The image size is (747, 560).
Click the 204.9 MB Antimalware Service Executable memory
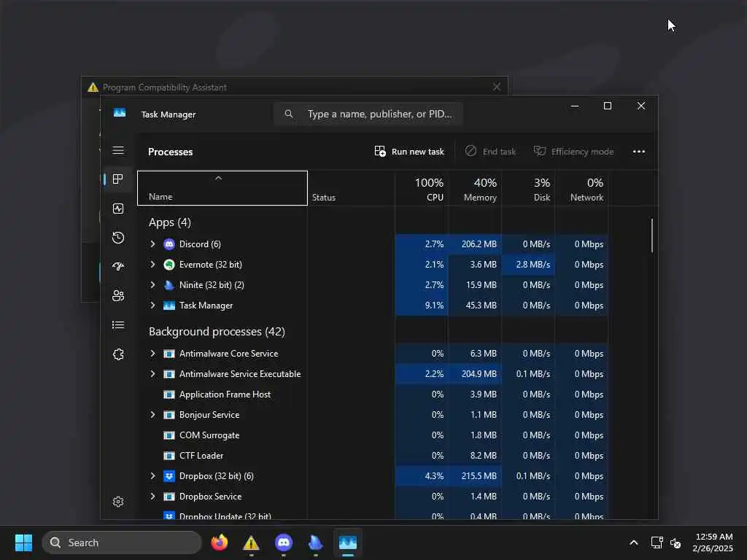479,374
